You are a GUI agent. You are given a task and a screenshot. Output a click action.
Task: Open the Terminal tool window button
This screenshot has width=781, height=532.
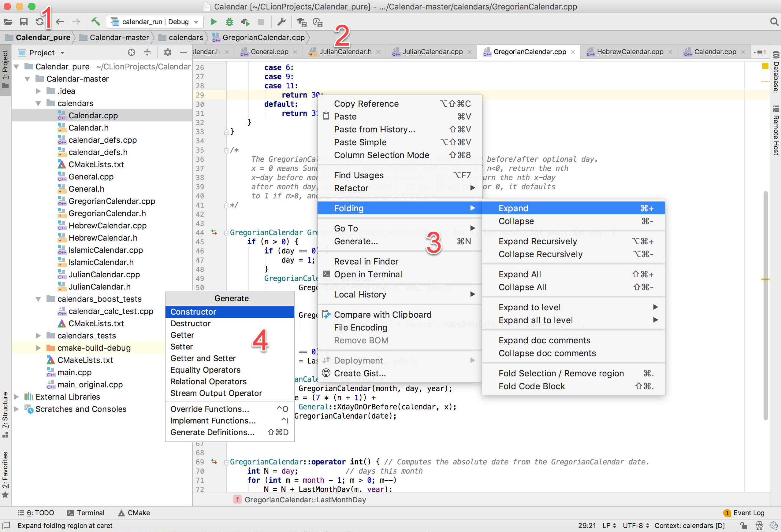tap(86, 513)
